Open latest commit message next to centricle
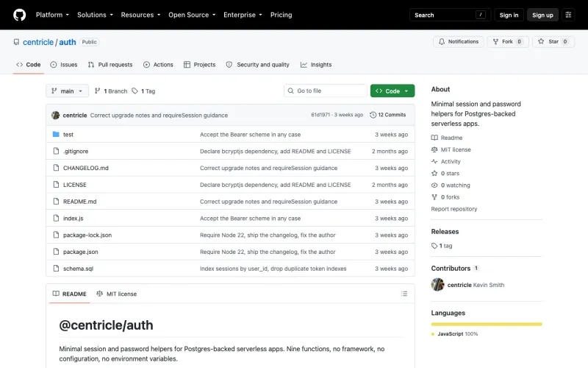The image size is (588, 368). click(159, 116)
